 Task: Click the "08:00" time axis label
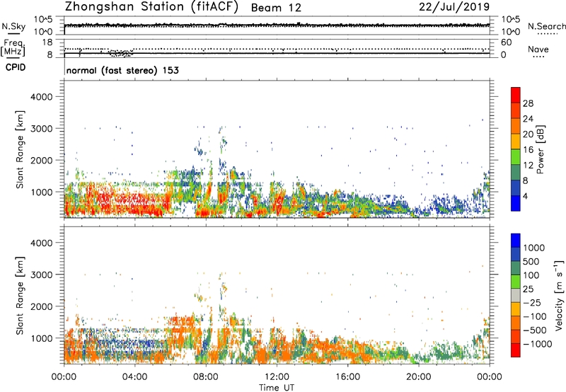click(206, 377)
